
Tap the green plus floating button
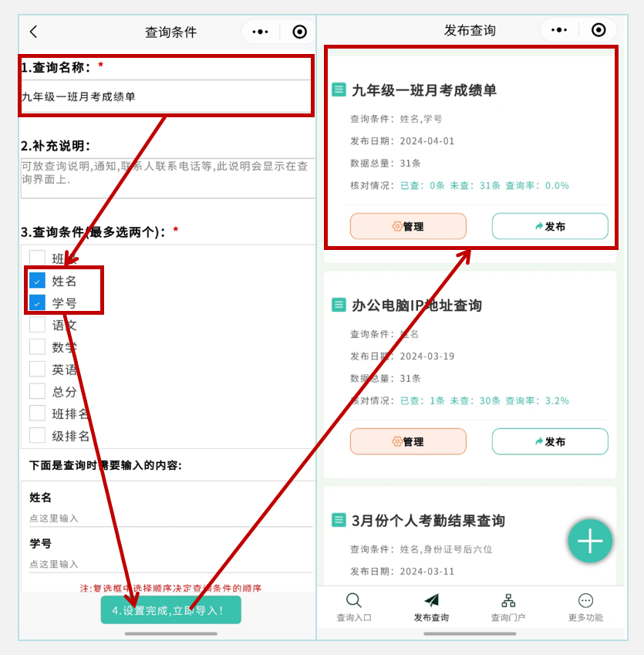[590, 541]
